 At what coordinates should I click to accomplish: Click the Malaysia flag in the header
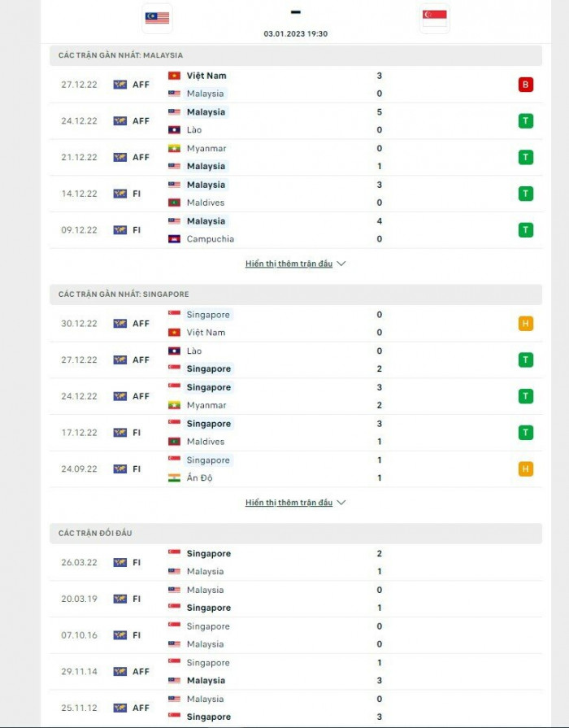click(x=157, y=18)
